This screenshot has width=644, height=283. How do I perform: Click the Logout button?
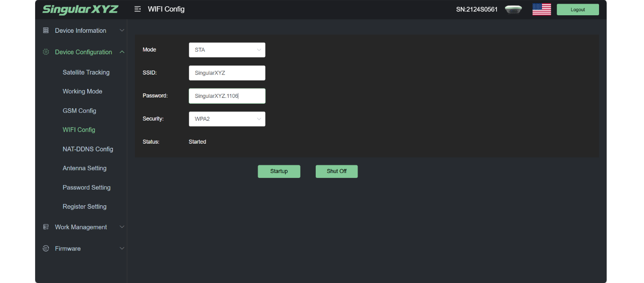pyautogui.click(x=577, y=9)
